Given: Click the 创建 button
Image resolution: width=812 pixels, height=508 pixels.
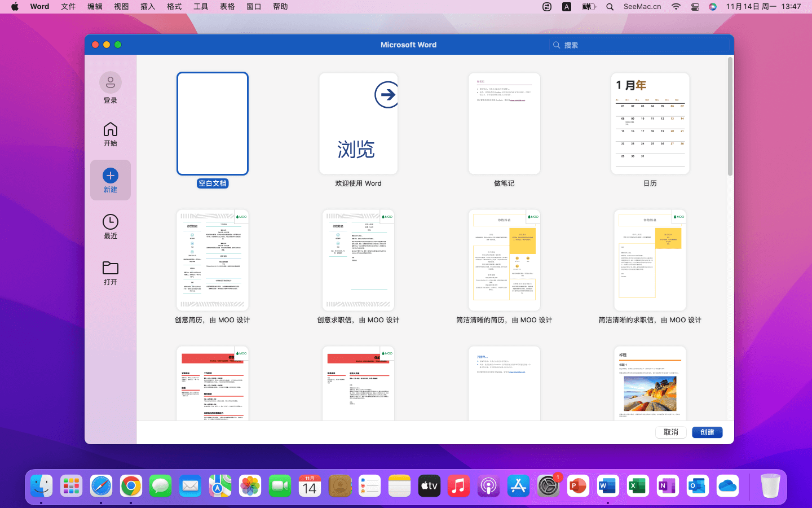Looking at the screenshot, I should pyautogui.click(x=708, y=432).
